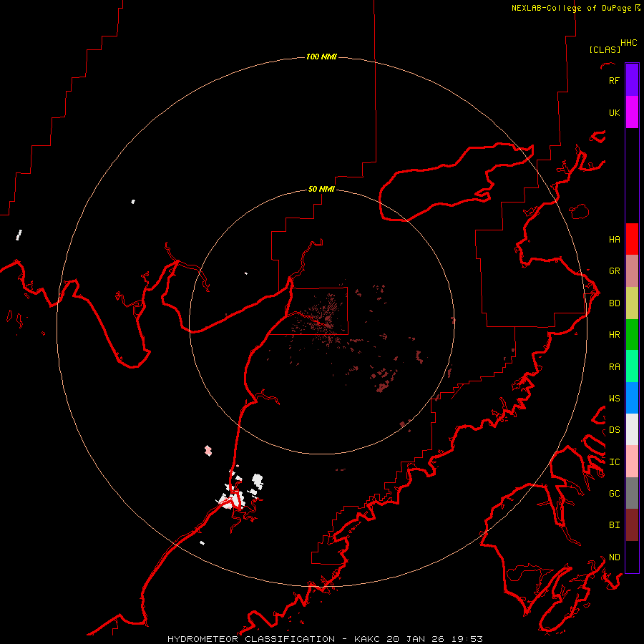Click the WS blue legend swatch
The height and width of the screenshot is (644, 644).
(632, 398)
